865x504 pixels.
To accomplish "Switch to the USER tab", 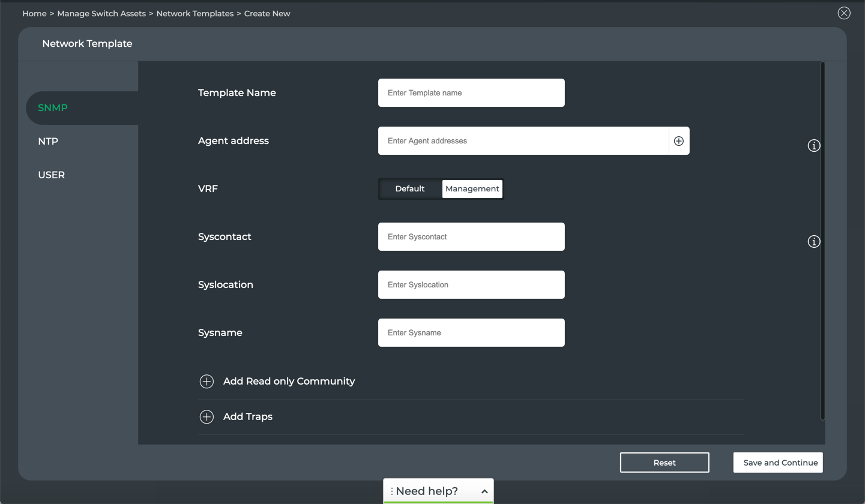I will tap(51, 175).
